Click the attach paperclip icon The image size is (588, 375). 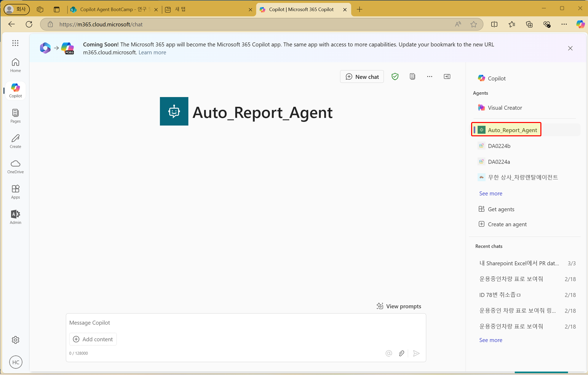pos(402,353)
